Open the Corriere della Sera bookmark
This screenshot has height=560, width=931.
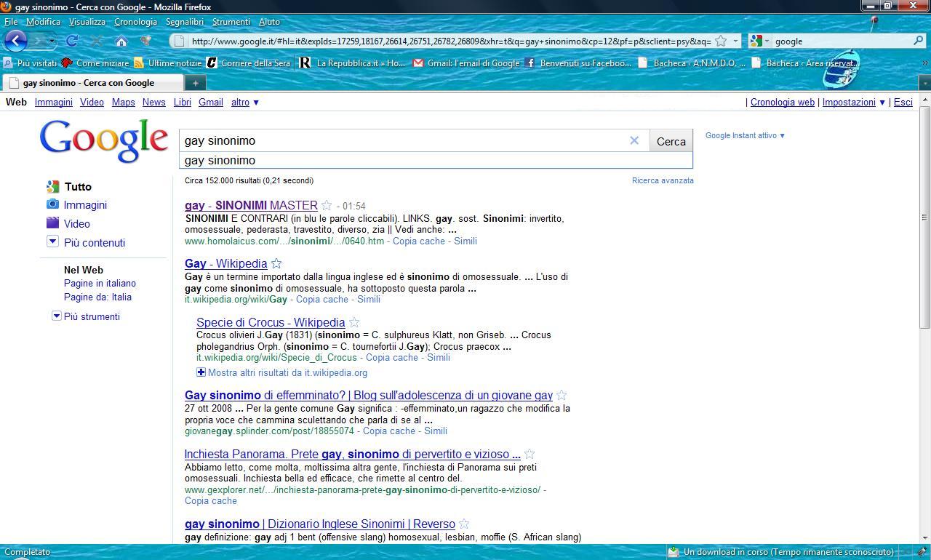coord(249,63)
